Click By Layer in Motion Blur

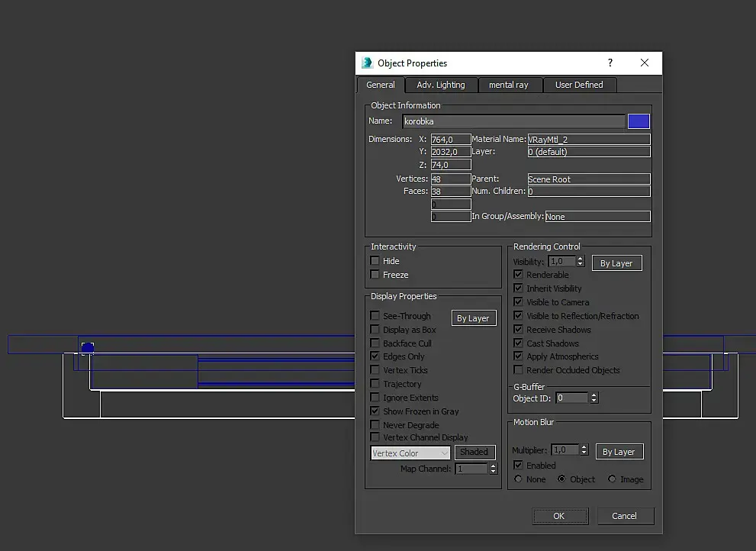pos(619,452)
